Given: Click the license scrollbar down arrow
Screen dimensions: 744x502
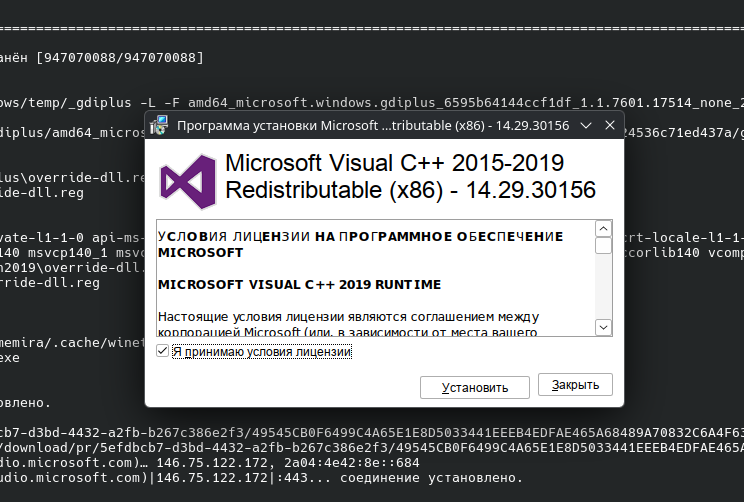Looking at the screenshot, I should (603, 327).
